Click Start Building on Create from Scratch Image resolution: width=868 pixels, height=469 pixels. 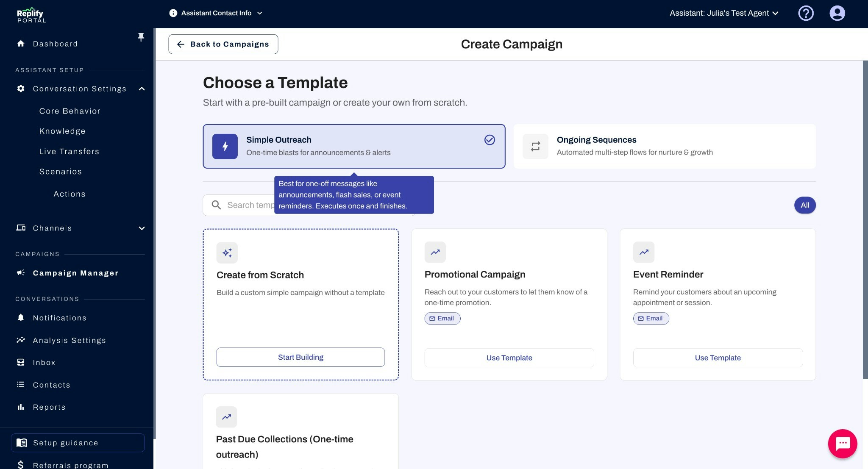(300, 357)
